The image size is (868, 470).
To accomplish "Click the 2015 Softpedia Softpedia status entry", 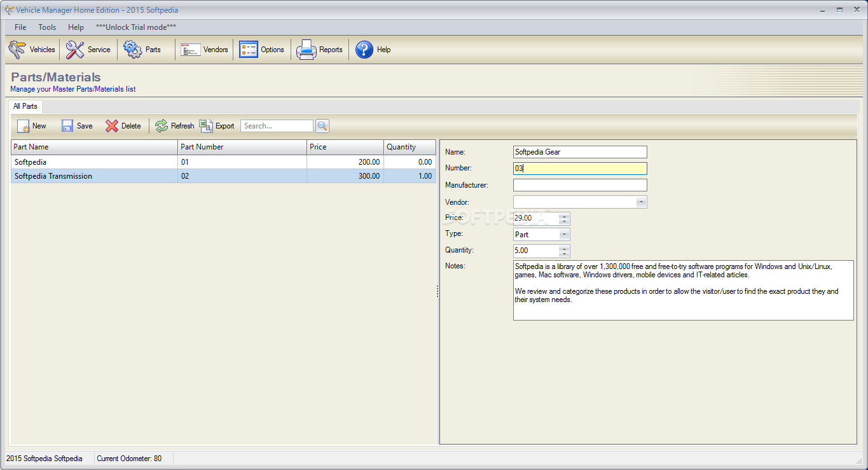I will tap(44, 459).
